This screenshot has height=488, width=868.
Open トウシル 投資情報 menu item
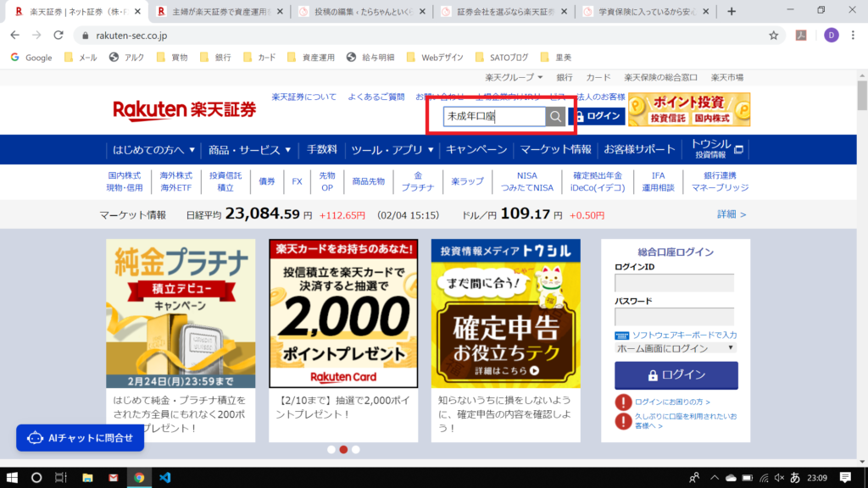point(717,149)
